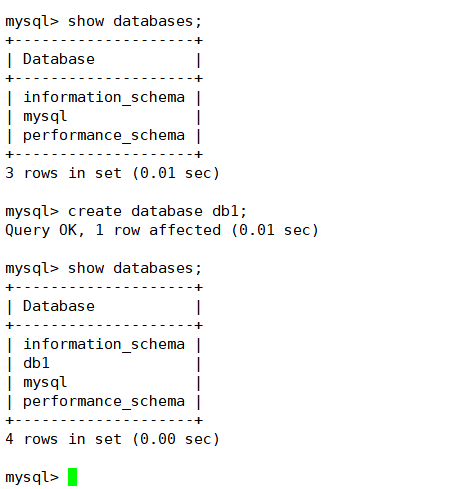Click the '3 rows in set (0.01 sec)' line

tap(112, 174)
